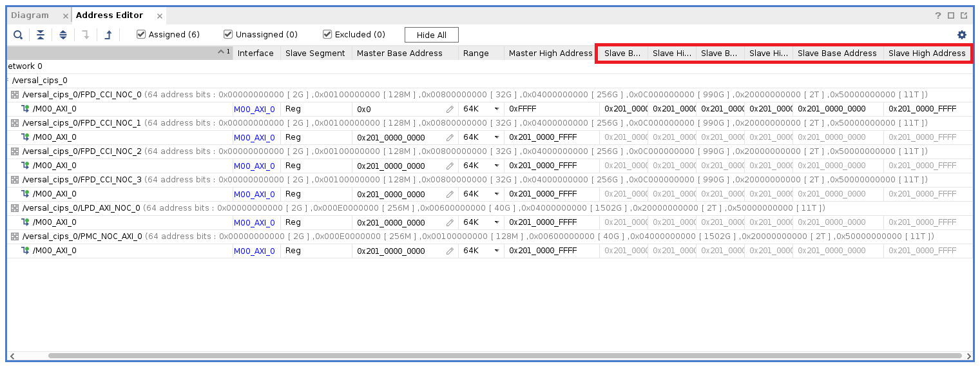Image resolution: width=980 pixels, height=366 pixels.
Task: Click the float panel icon at top right
Action: tap(964, 15)
